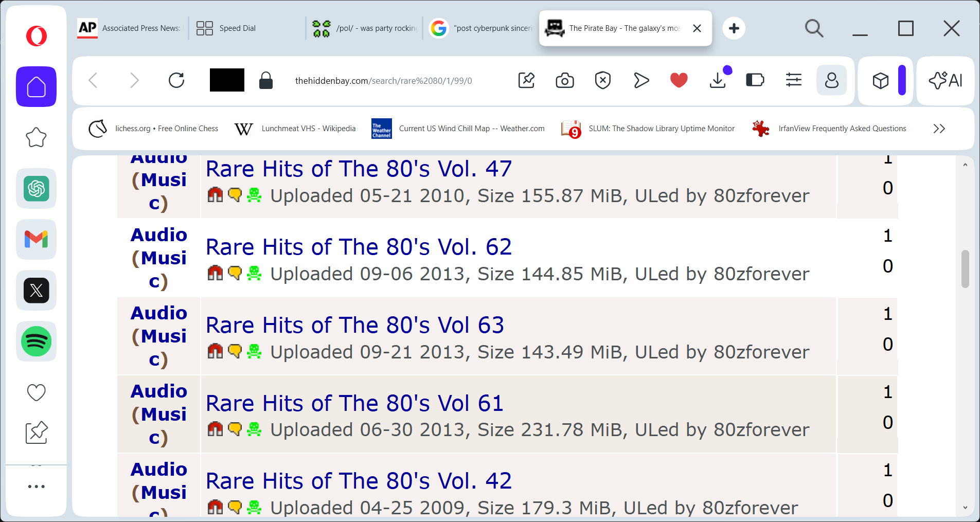Viewport: 980px width, 522px height.
Task: Go back to the previous page
Action: coord(93,80)
